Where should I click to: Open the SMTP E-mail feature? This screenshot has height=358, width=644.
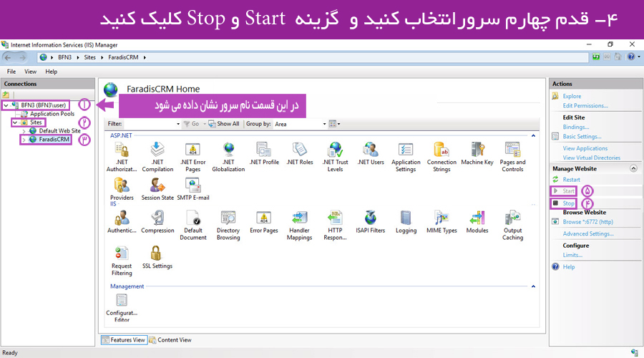pyautogui.click(x=193, y=189)
